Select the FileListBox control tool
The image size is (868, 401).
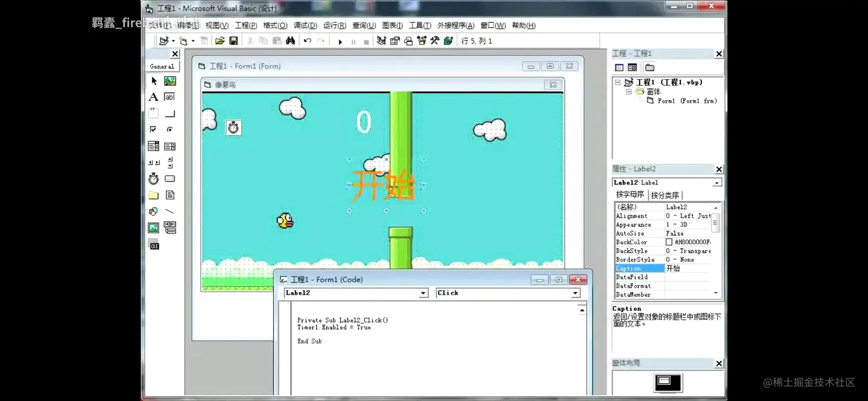[x=170, y=195]
